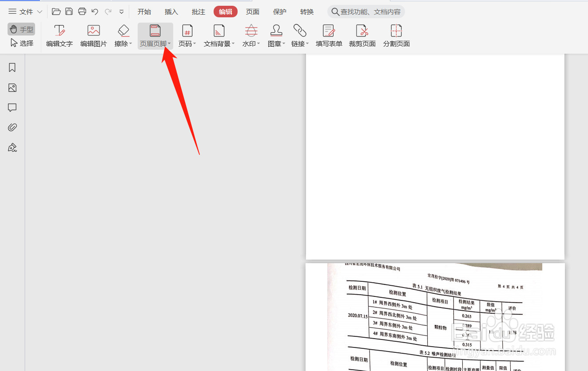Open the 填写表单 form tool
This screenshot has height=371, width=588.
pyautogui.click(x=329, y=36)
